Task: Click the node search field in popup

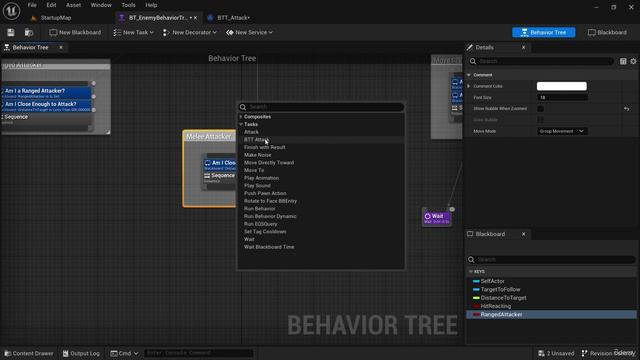Action: point(322,107)
